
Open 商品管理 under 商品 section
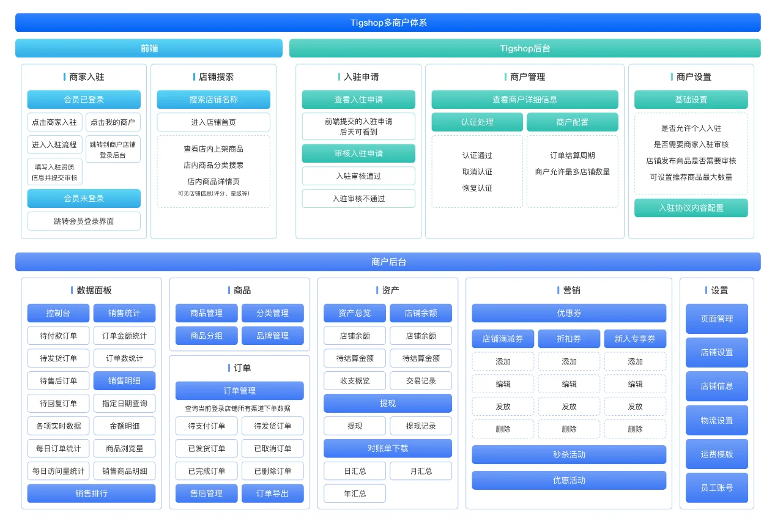(206, 313)
